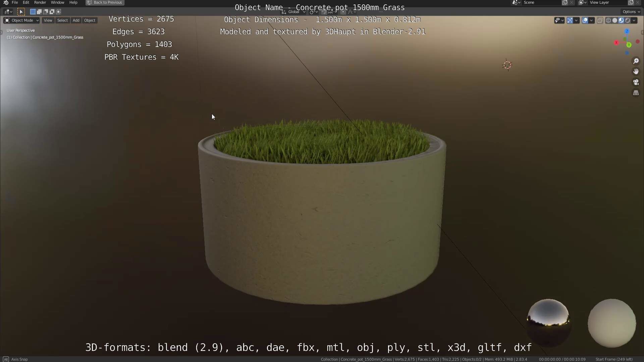Viewport: 644px width, 362px height.
Task: Open the overlays settings dropdown arrow
Action: [x=591, y=20]
